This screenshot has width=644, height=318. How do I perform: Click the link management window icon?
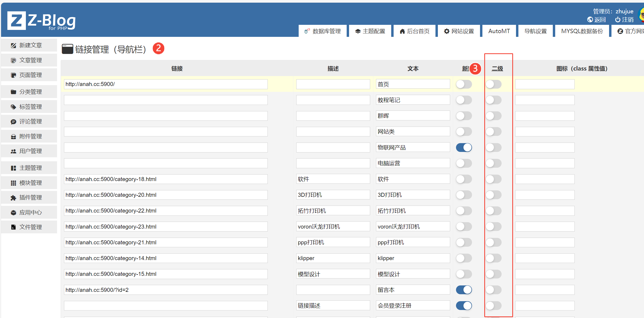tap(67, 49)
